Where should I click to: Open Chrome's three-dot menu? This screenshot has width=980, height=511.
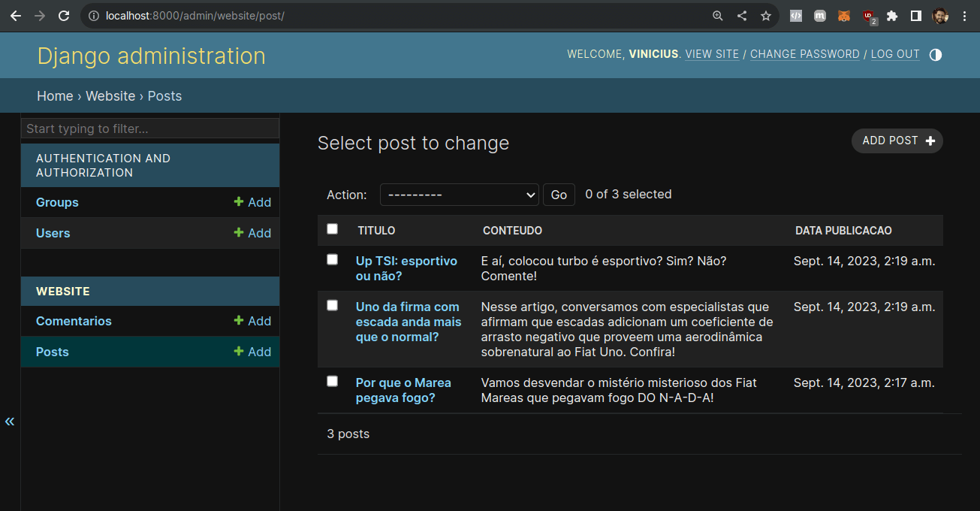click(964, 16)
